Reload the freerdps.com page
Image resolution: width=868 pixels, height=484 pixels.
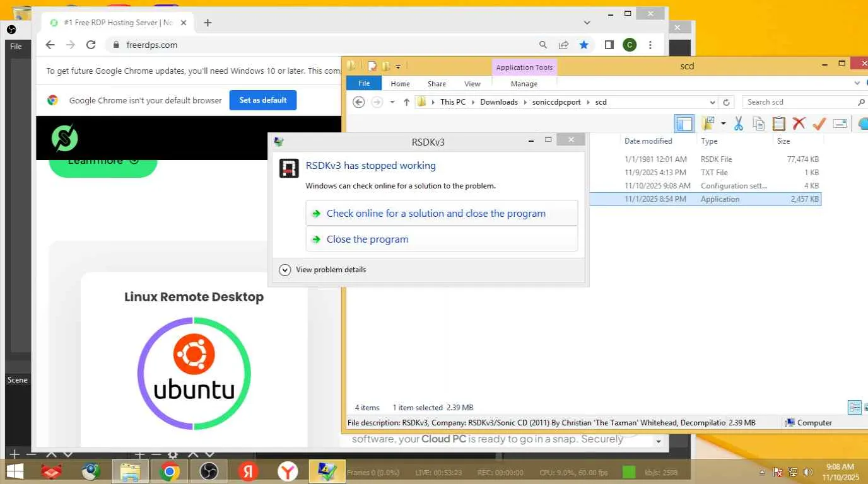click(x=91, y=45)
